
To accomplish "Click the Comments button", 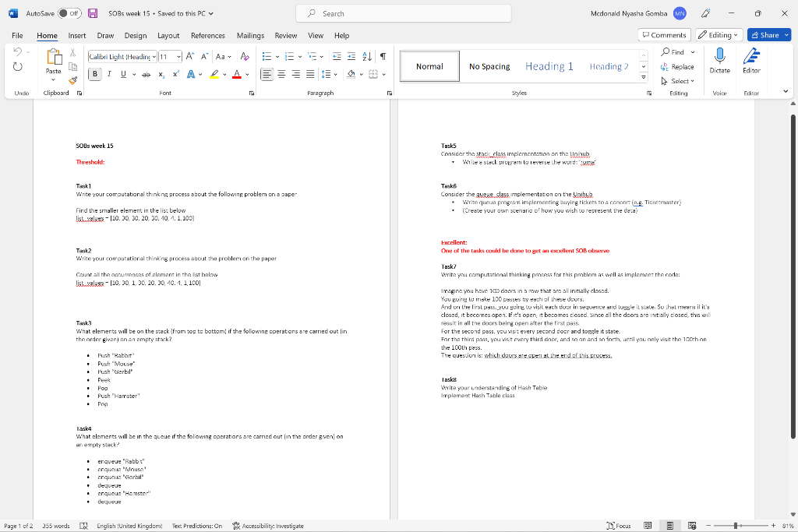I will 664,35.
